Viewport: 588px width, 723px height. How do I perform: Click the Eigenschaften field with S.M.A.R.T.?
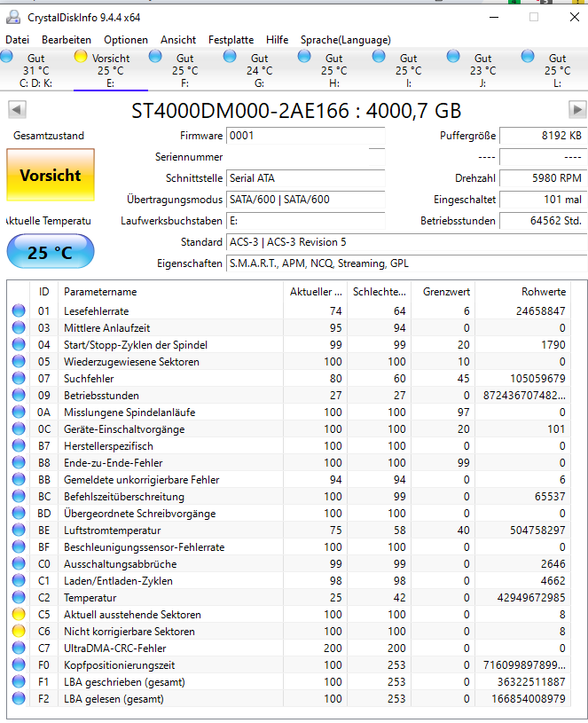coord(406,263)
